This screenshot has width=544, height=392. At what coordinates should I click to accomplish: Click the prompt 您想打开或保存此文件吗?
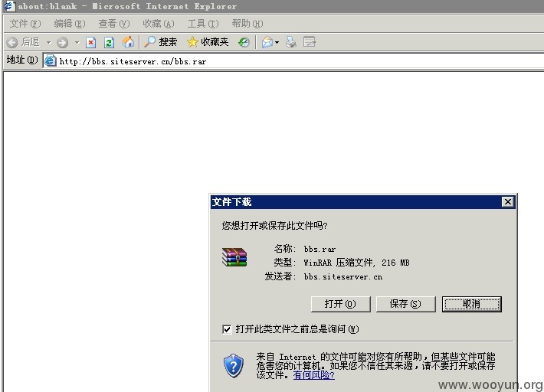(x=274, y=226)
